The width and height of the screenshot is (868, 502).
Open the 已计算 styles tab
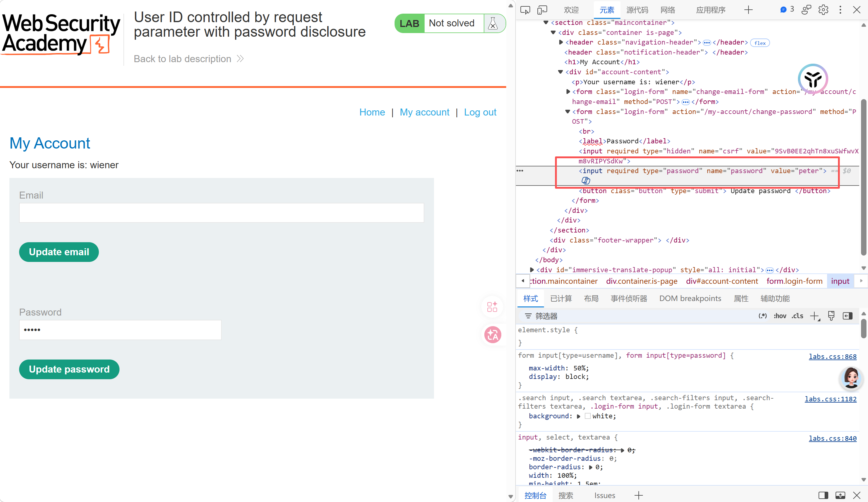coord(561,298)
